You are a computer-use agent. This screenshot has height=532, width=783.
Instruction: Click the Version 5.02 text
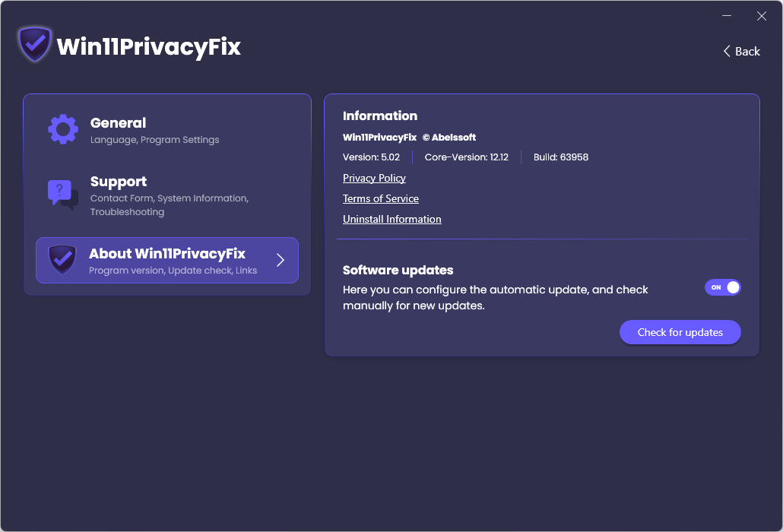[x=371, y=157]
